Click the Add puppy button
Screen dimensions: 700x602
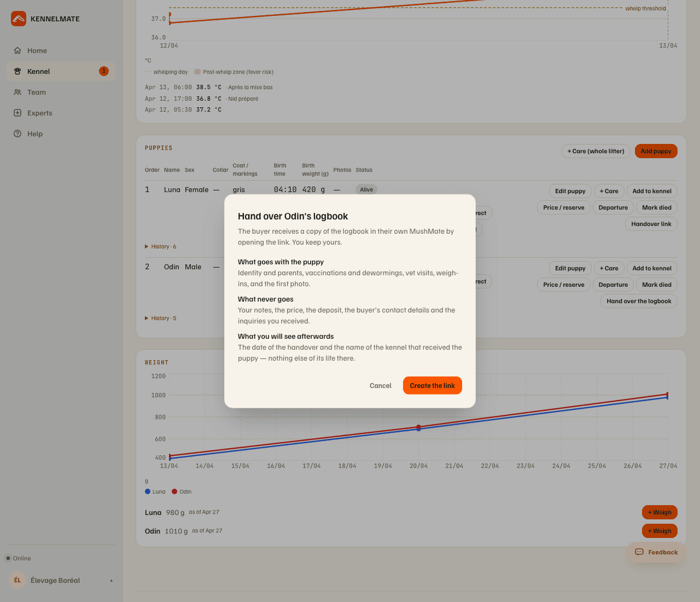656,151
